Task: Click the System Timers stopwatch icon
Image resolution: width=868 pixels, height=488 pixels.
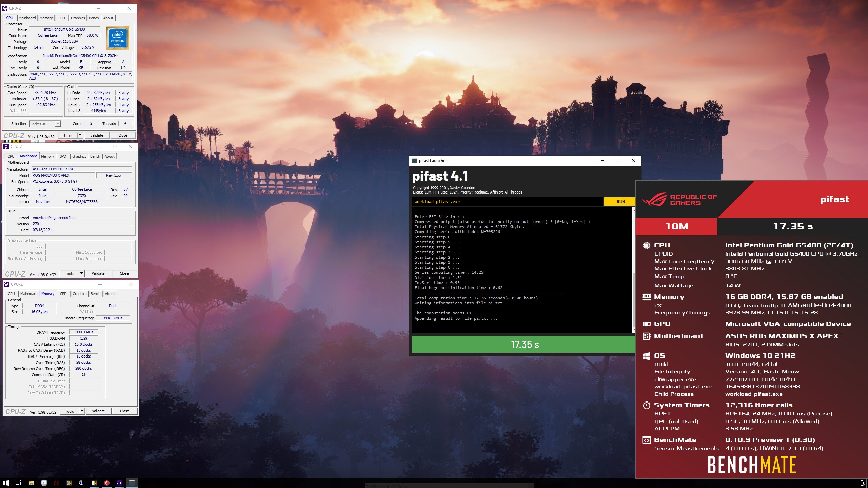Action: pos(646,405)
